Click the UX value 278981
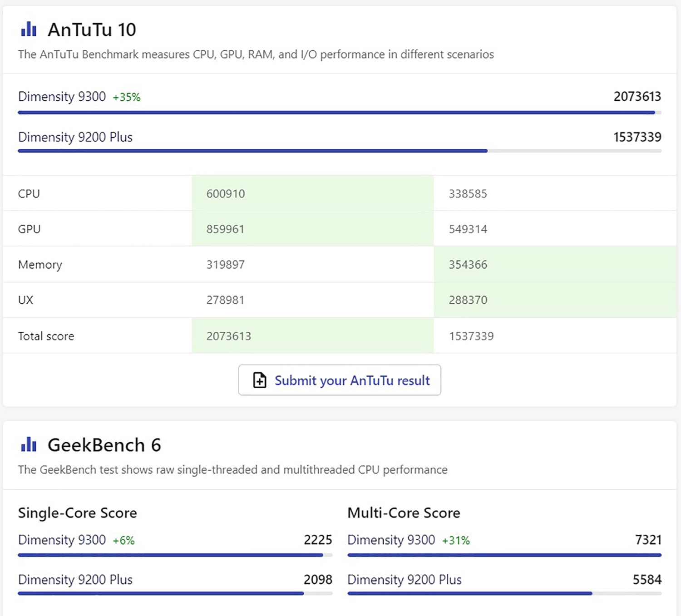The height and width of the screenshot is (616, 681). pos(225,300)
